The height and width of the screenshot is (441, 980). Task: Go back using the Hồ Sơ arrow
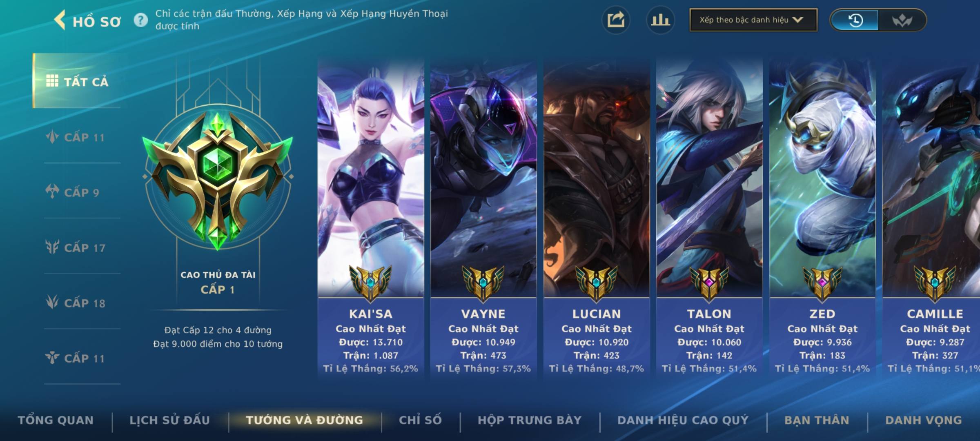[x=60, y=20]
